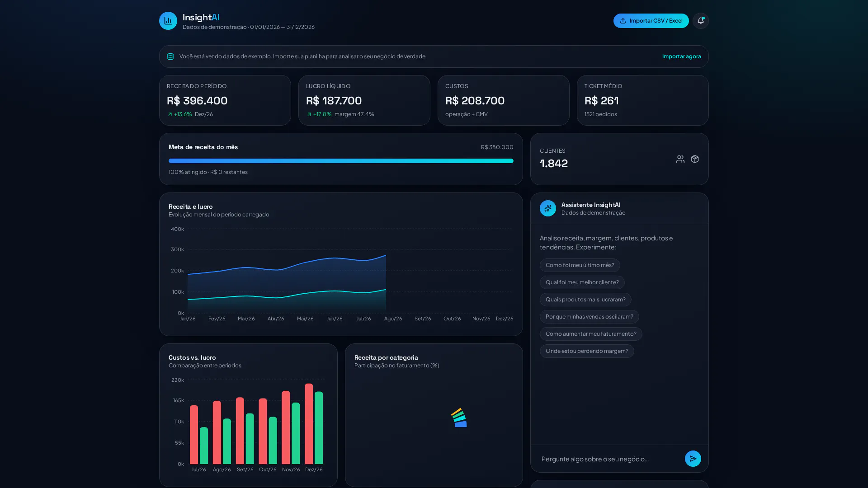This screenshot has height=488, width=868.
Task: Choose the "Qual foi meu melhor cliente?" suggestion
Action: coord(582,282)
